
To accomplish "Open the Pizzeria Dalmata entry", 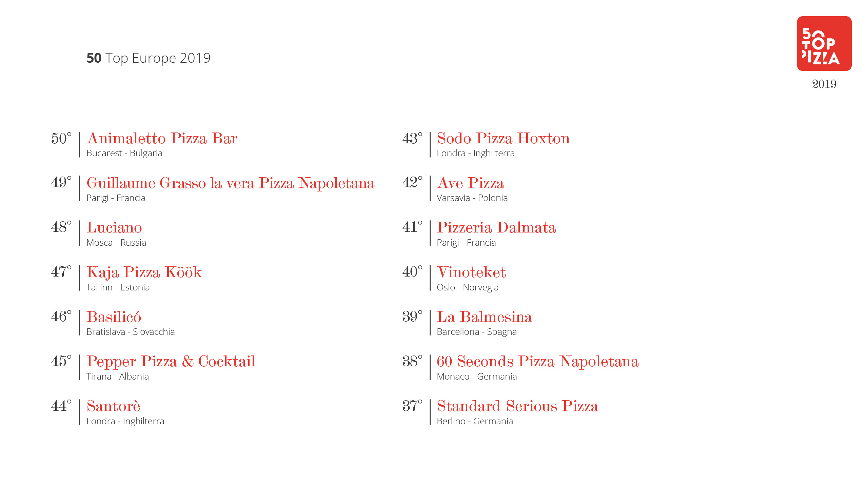I will click(496, 228).
